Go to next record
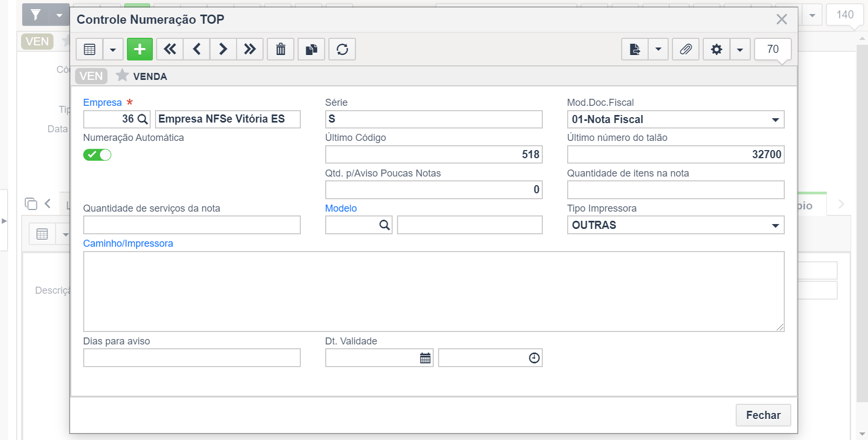 [223, 49]
